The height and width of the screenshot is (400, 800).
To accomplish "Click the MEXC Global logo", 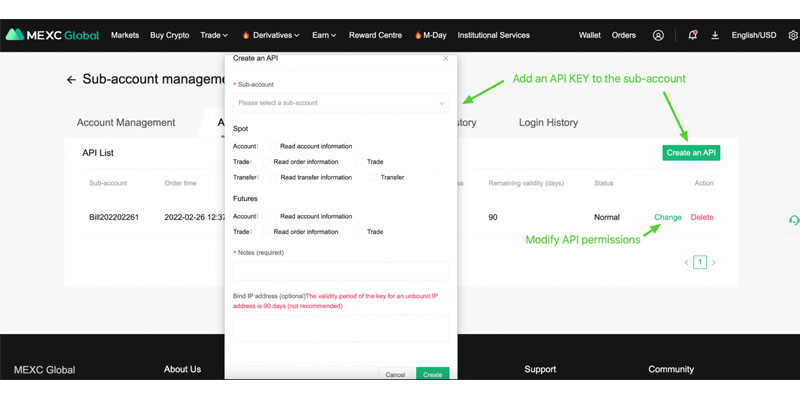I will [x=52, y=35].
